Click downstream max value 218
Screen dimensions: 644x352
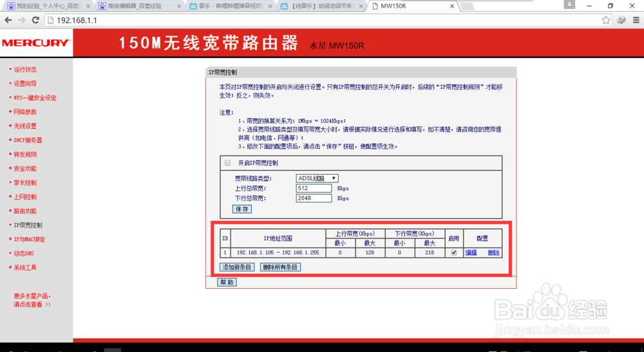(430, 253)
